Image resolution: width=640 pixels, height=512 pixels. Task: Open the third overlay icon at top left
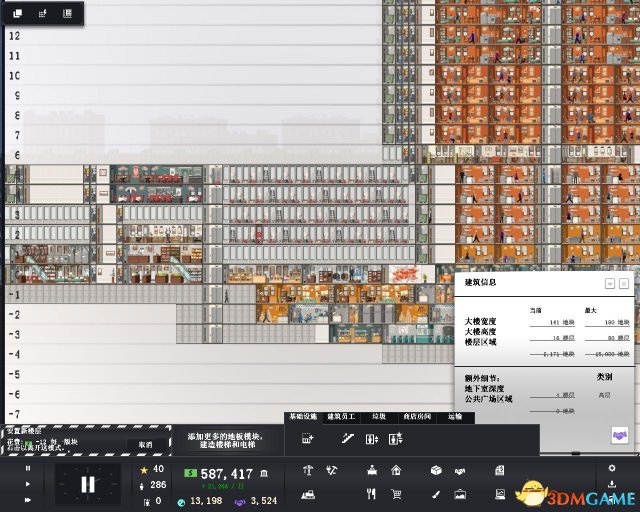tap(67, 13)
